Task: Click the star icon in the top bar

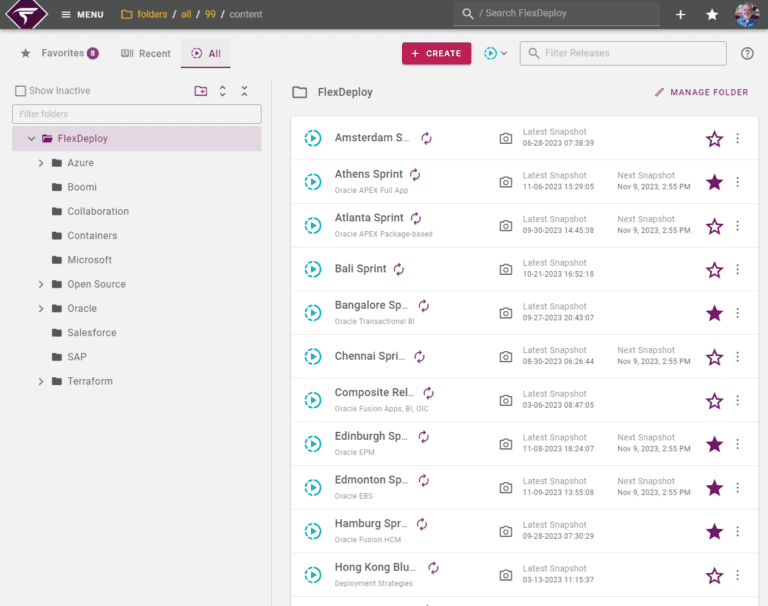Action: pyautogui.click(x=712, y=15)
